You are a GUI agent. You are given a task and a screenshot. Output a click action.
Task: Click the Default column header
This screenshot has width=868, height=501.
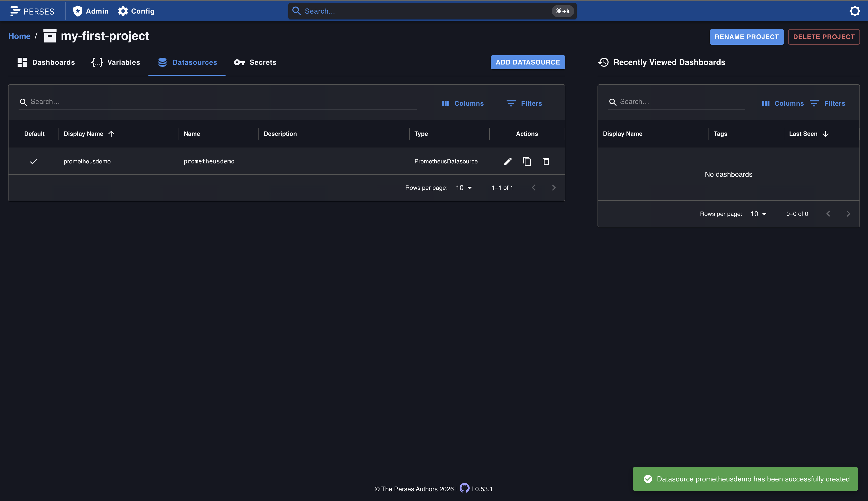tap(34, 134)
